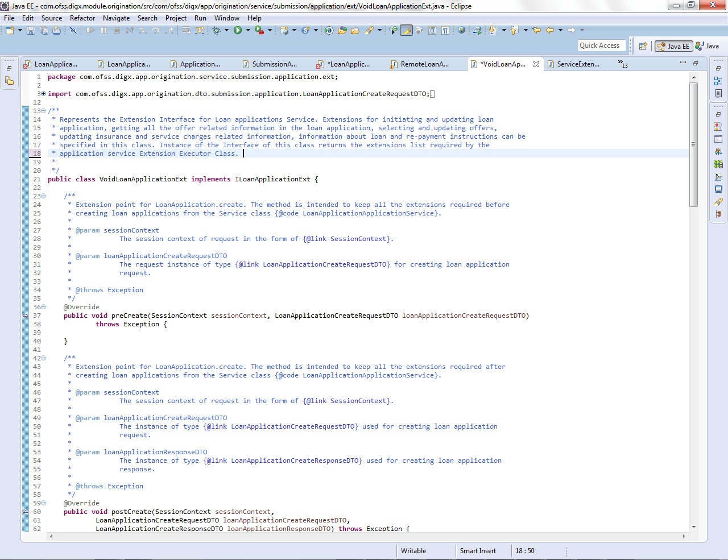The image size is (728, 560).
Task: Click inside the Quick Access field
Action: (x=601, y=45)
